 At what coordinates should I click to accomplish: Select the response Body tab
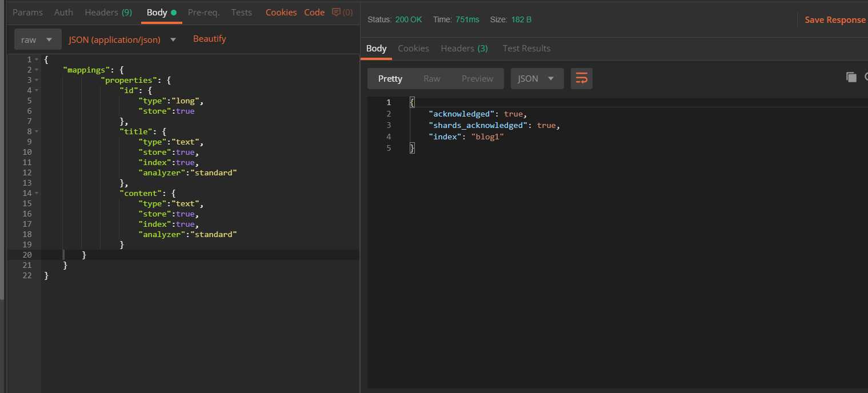tap(376, 49)
